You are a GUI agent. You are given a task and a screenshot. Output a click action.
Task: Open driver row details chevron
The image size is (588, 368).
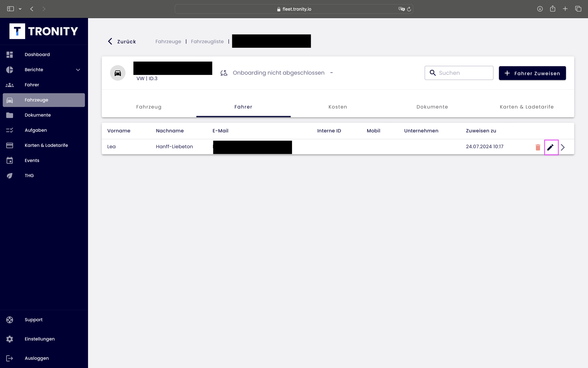(563, 147)
